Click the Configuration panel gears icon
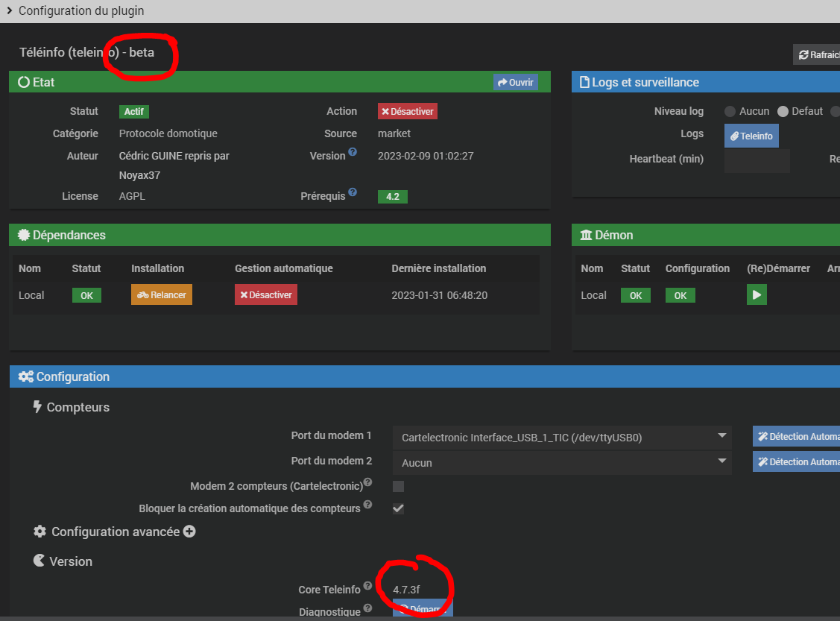This screenshot has width=840, height=621. pos(25,376)
